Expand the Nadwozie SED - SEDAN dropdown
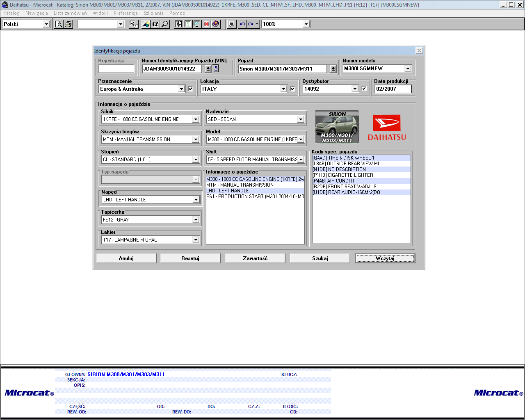The height and width of the screenshot is (420, 525). (301, 119)
